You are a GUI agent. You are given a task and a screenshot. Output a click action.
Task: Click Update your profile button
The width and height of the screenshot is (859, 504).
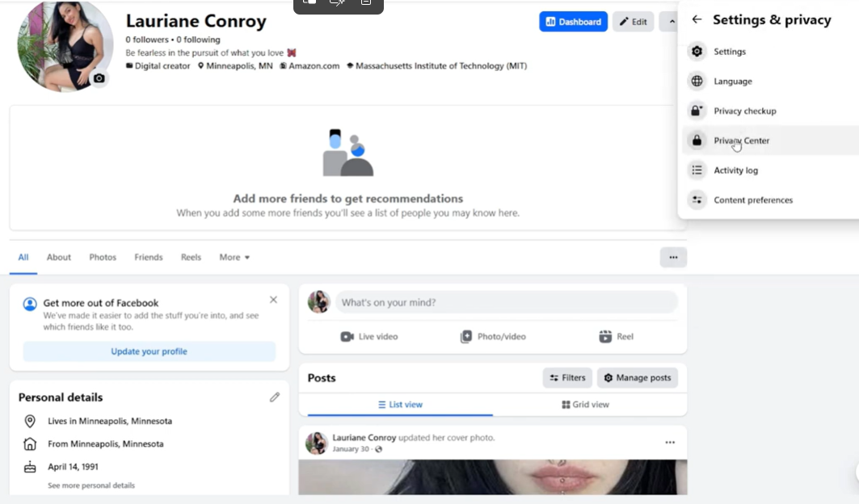(149, 351)
